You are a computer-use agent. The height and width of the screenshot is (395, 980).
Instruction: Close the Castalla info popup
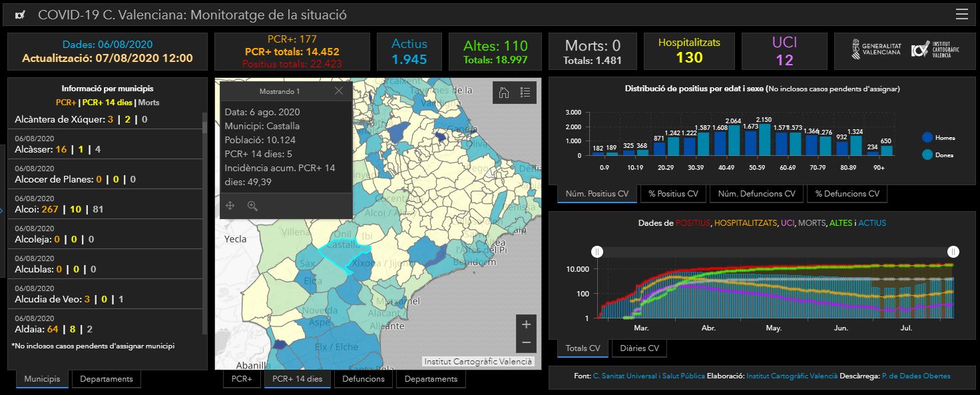(339, 91)
